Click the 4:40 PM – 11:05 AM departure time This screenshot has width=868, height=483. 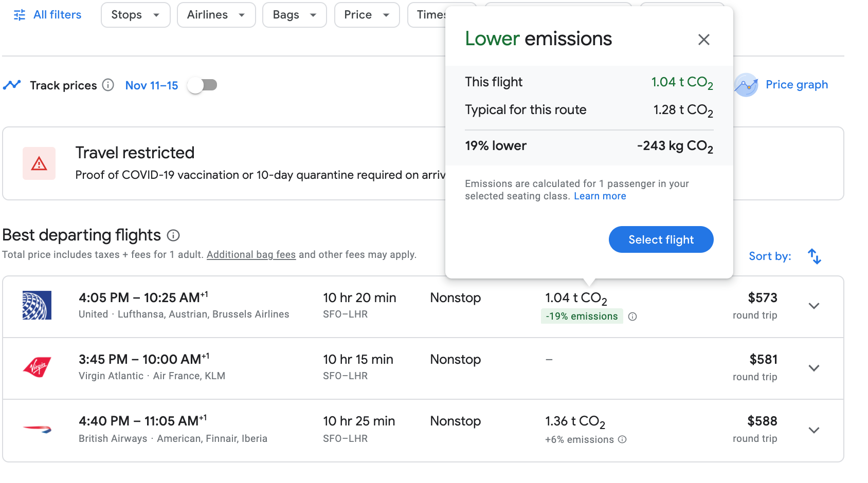[x=143, y=421]
